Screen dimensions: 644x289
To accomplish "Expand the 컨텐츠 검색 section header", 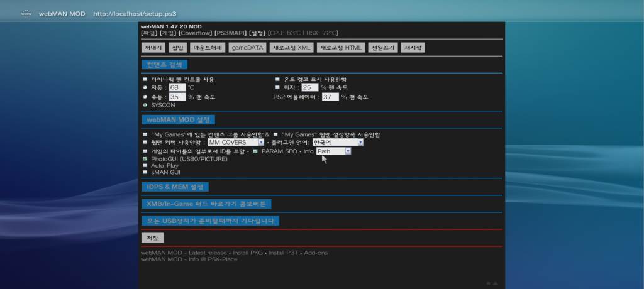I will (164, 65).
